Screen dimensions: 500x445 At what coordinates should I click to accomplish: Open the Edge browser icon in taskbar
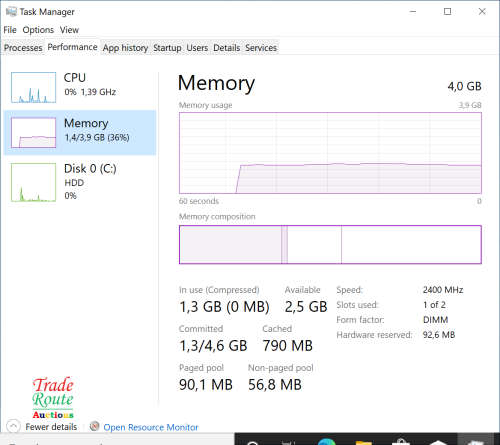(327, 442)
